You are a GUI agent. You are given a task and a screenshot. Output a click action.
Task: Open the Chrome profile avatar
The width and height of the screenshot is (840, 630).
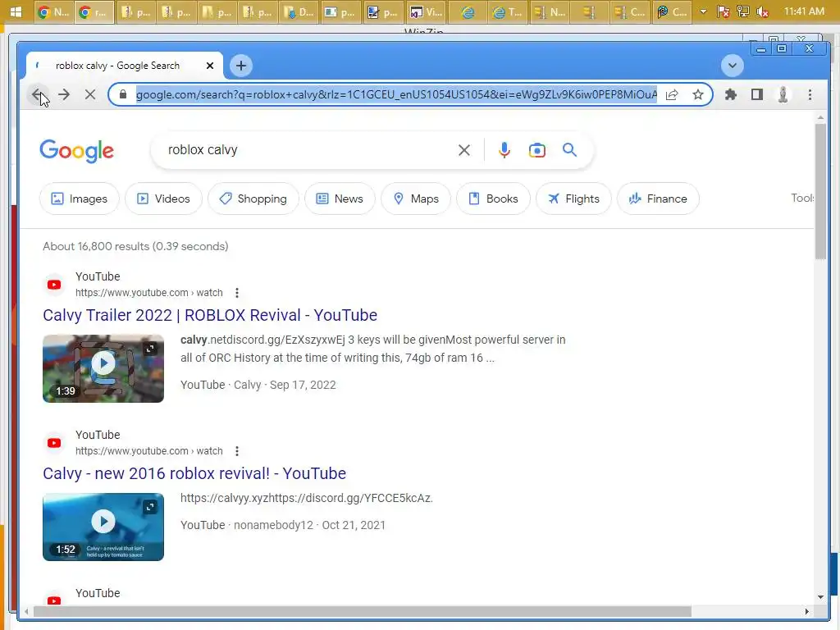point(783,95)
